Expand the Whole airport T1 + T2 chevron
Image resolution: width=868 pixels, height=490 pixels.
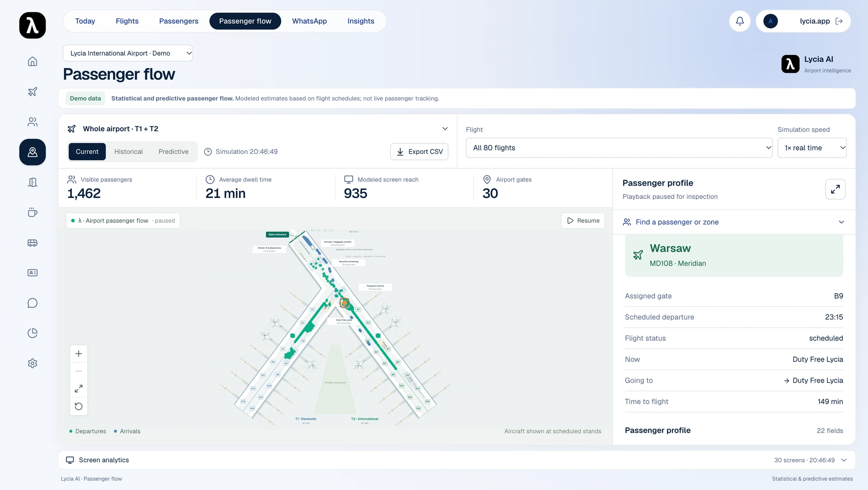tap(445, 129)
